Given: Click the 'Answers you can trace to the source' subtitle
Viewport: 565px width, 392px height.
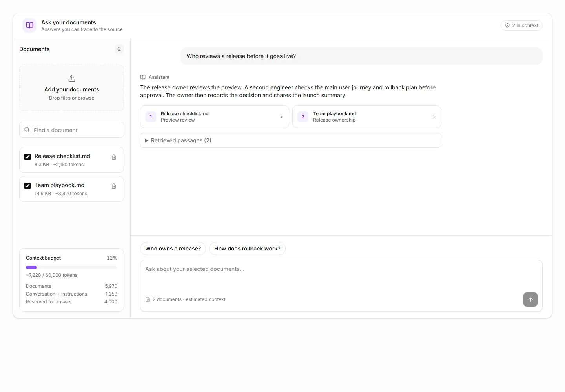Looking at the screenshot, I should coord(82,29).
